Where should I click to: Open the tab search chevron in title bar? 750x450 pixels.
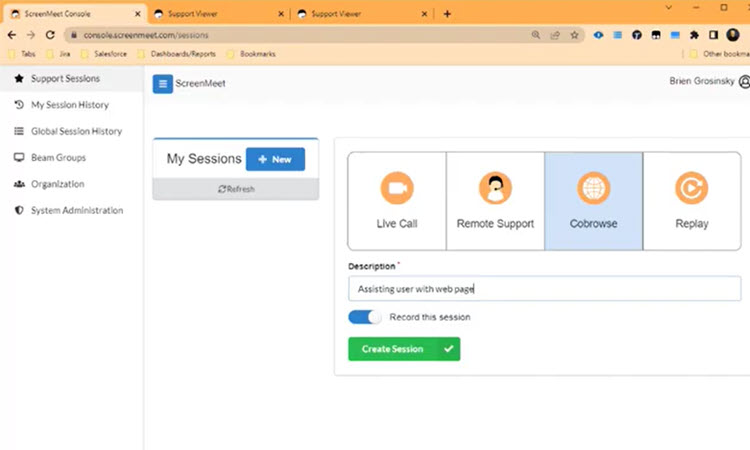pos(669,8)
